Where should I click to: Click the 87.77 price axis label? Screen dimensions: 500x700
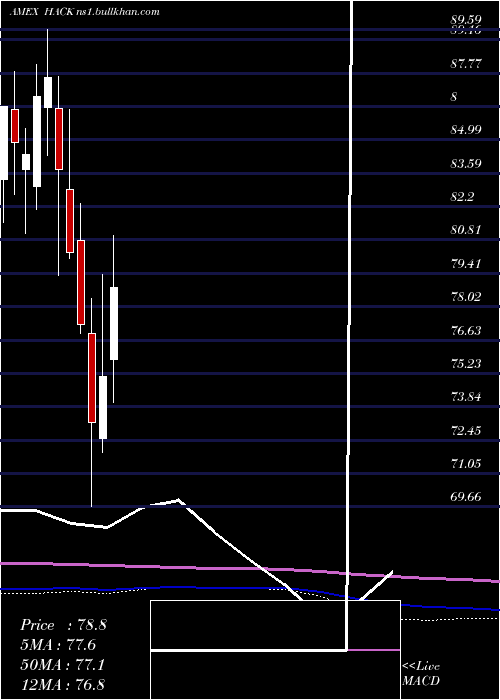coord(465,63)
